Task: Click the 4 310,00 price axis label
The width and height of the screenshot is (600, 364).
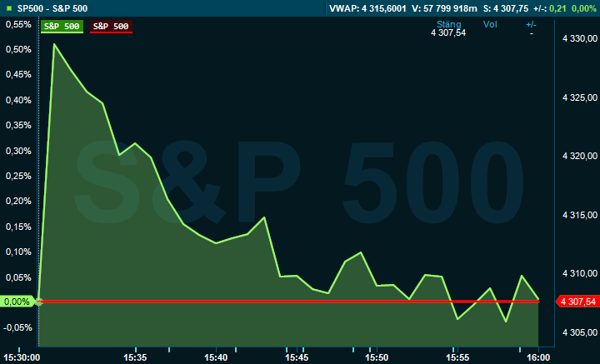Action: (x=580, y=273)
